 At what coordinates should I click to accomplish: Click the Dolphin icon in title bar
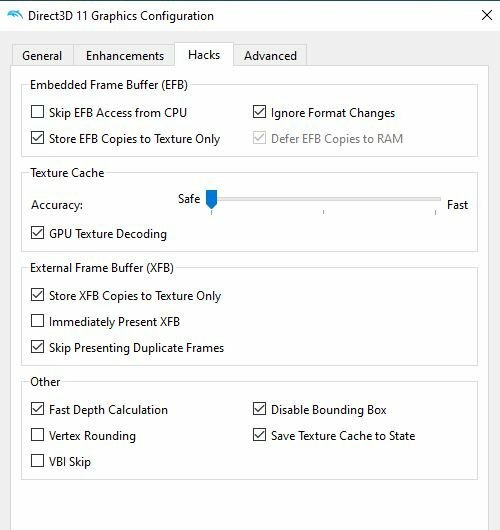(15, 16)
